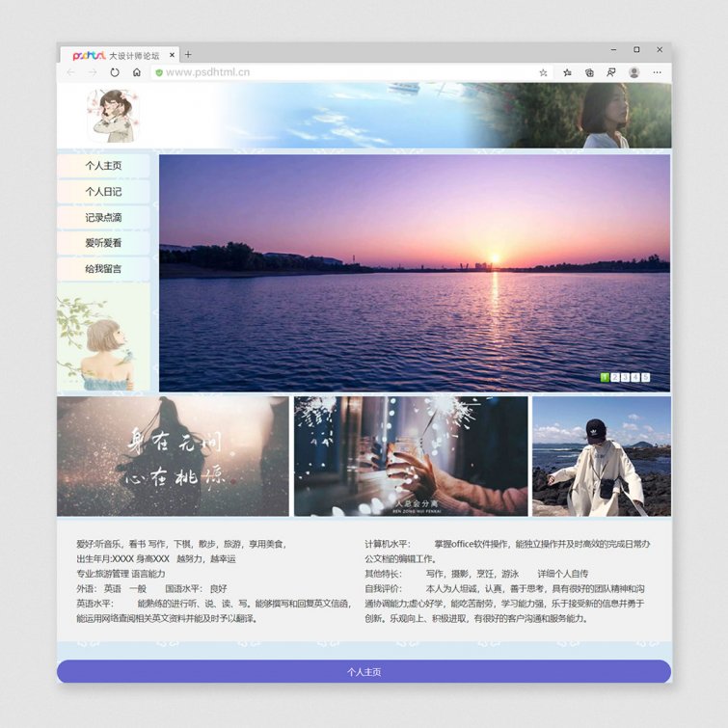
Task: Close the 大设计师论坛 tab
Action: [x=172, y=55]
